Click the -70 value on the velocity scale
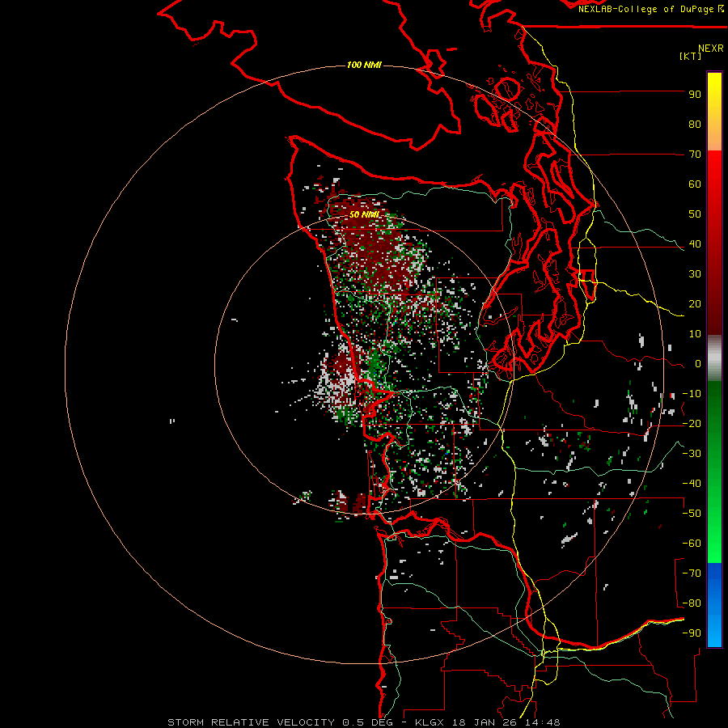This screenshot has height=728, width=728. coord(692,574)
